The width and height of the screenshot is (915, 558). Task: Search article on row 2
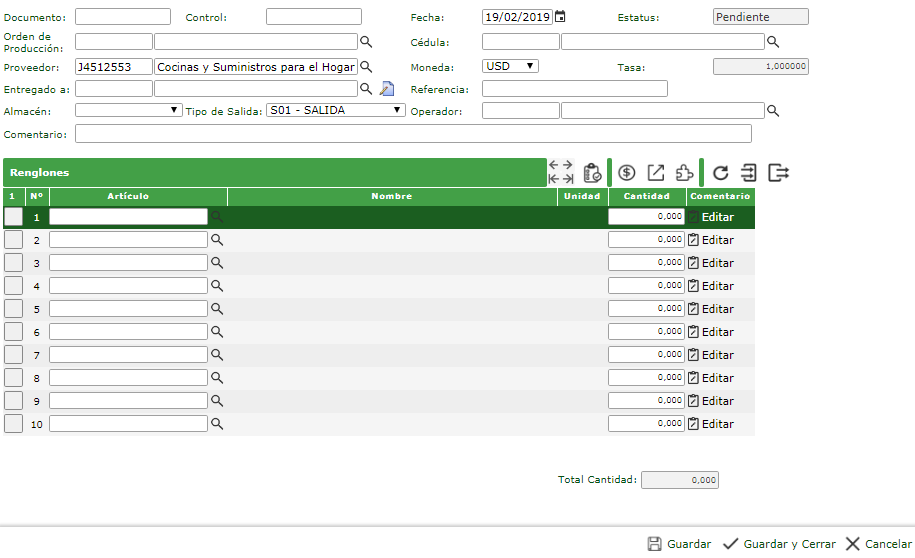[216, 239]
